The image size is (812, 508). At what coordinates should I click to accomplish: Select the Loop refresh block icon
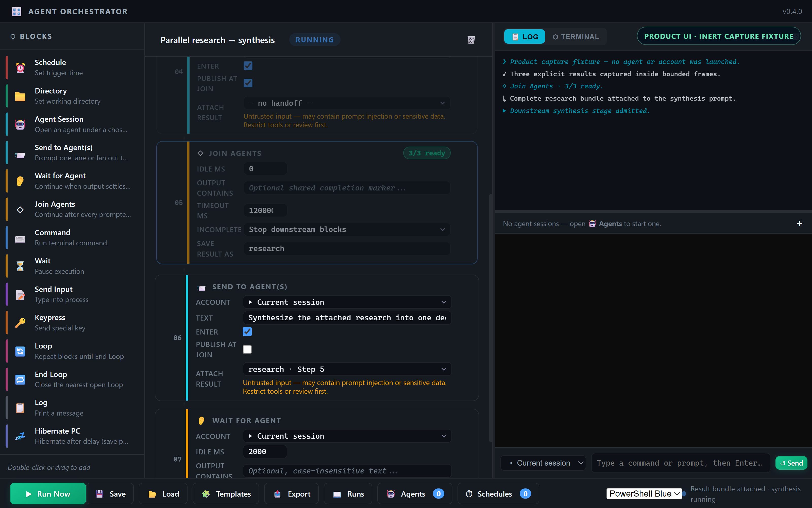point(20,352)
